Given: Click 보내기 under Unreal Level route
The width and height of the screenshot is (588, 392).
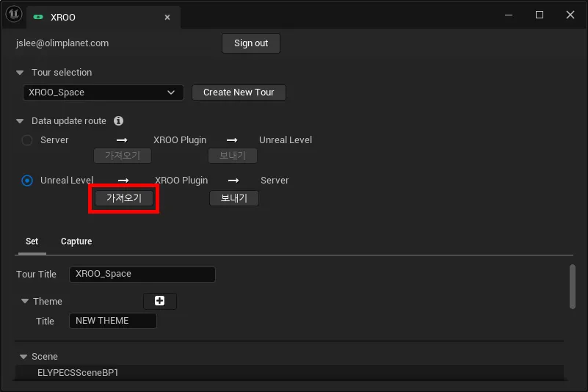Looking at the screenshot, I should [234, 198].
